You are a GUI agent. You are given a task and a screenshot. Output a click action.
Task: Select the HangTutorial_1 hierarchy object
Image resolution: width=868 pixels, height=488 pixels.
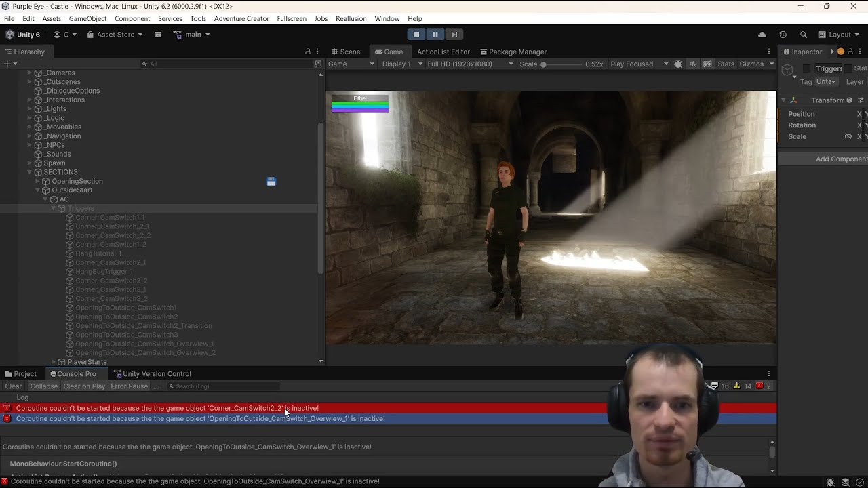point(98,253)
